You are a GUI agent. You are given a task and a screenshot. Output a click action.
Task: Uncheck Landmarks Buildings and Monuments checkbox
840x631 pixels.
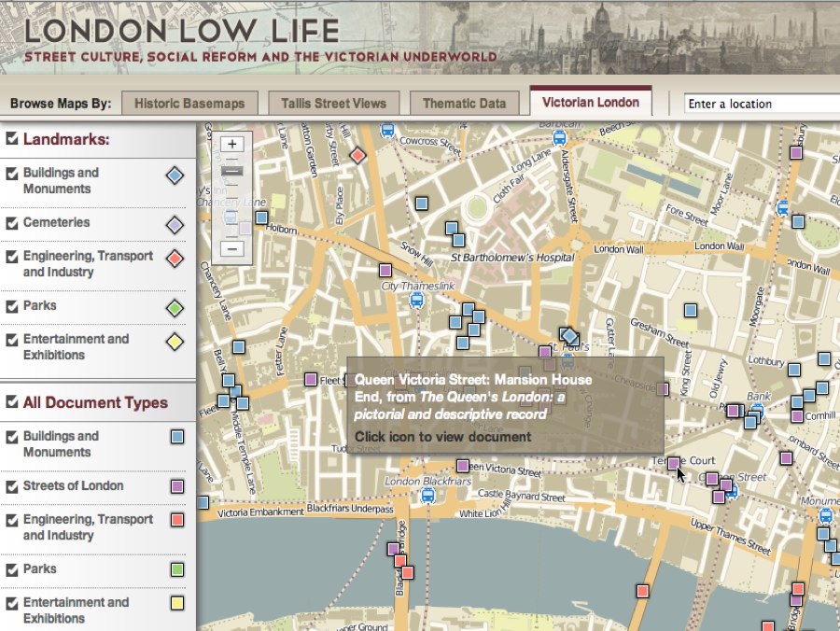tap(12, 173)
